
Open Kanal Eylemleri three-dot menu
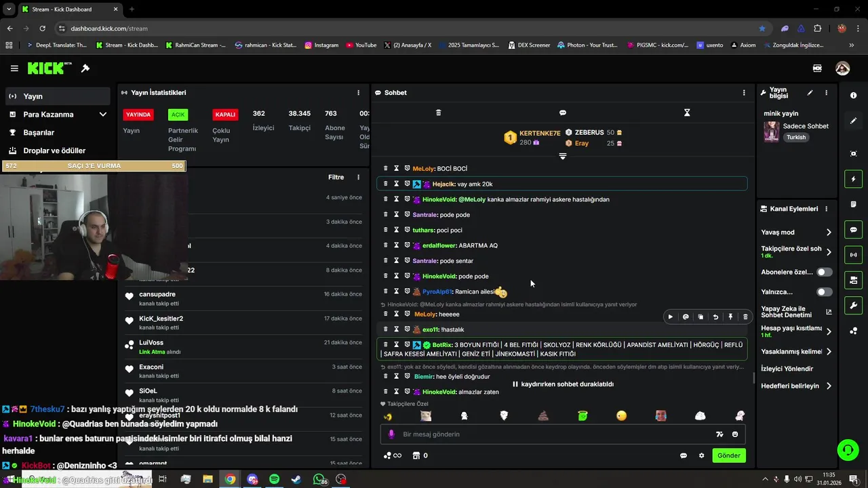click(x=826, y=209)
